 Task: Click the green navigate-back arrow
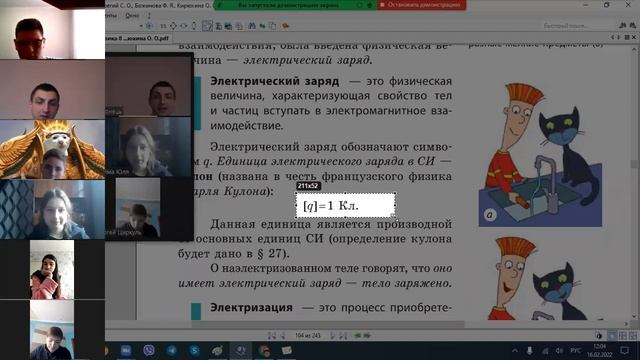(x=358, y=336)
